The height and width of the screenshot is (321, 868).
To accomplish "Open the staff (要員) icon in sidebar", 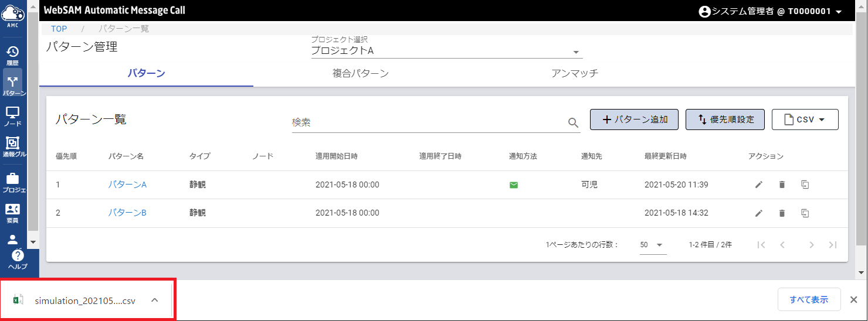I will (x=12, y=211).
